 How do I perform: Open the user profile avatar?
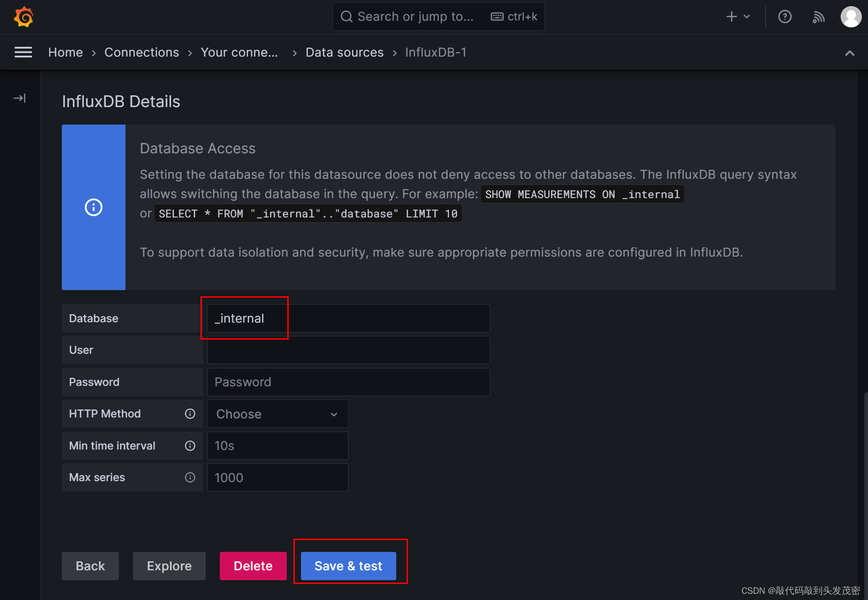[x=851, y=17]
